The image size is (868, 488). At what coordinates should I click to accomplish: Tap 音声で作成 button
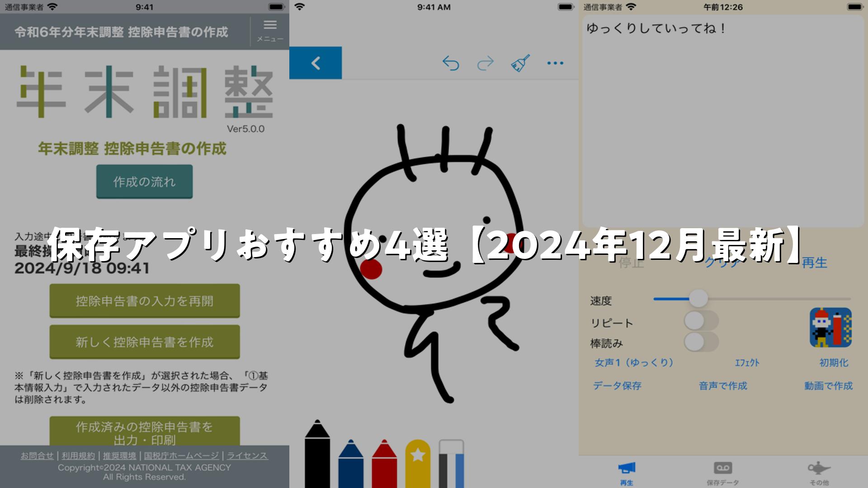pyautogui.click(x=723, y=386)
